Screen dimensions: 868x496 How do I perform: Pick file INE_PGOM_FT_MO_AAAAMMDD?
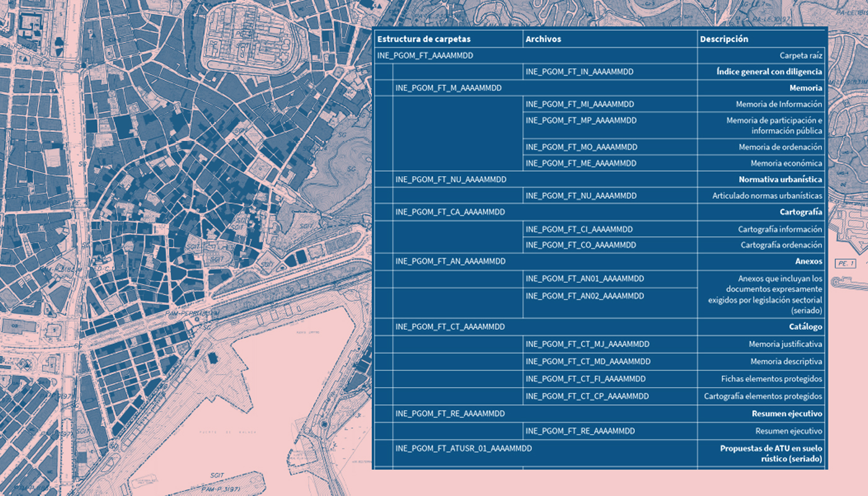click(x=581, y=148)
